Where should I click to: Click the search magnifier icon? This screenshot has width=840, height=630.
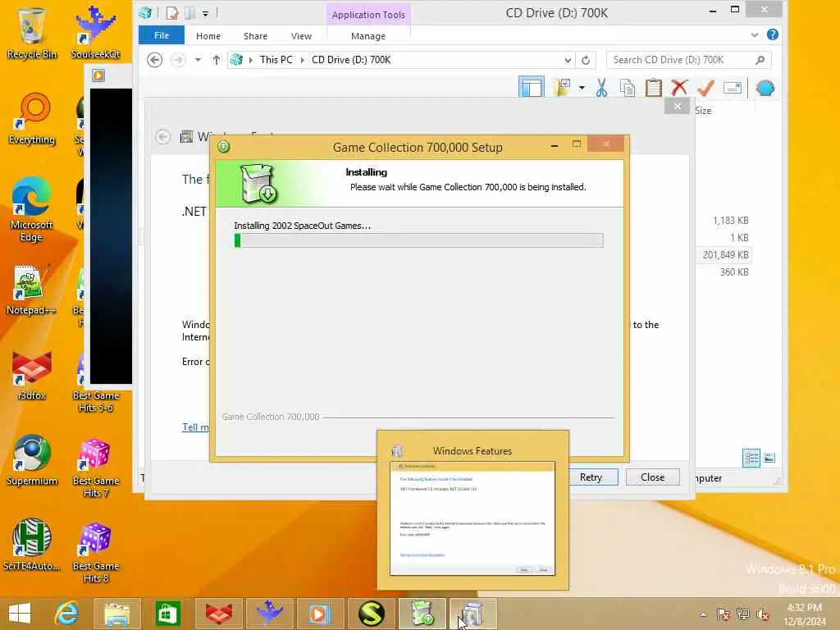(x=760, y=59)
